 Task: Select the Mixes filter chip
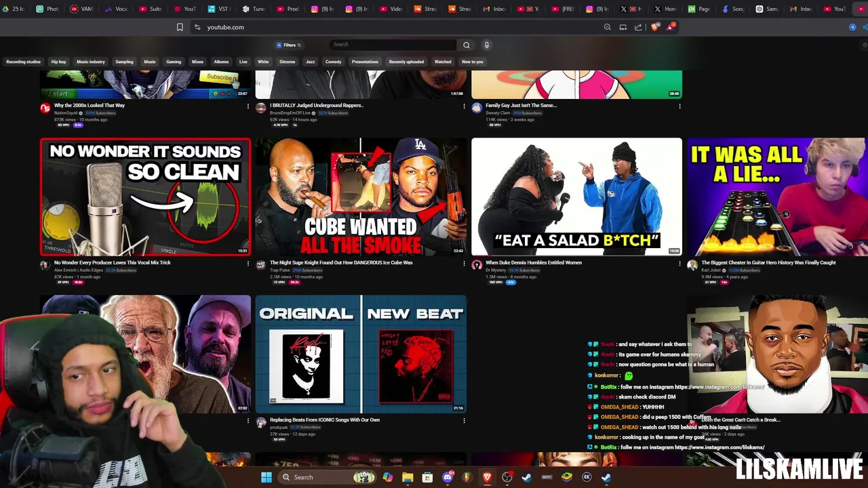(197, 62)
